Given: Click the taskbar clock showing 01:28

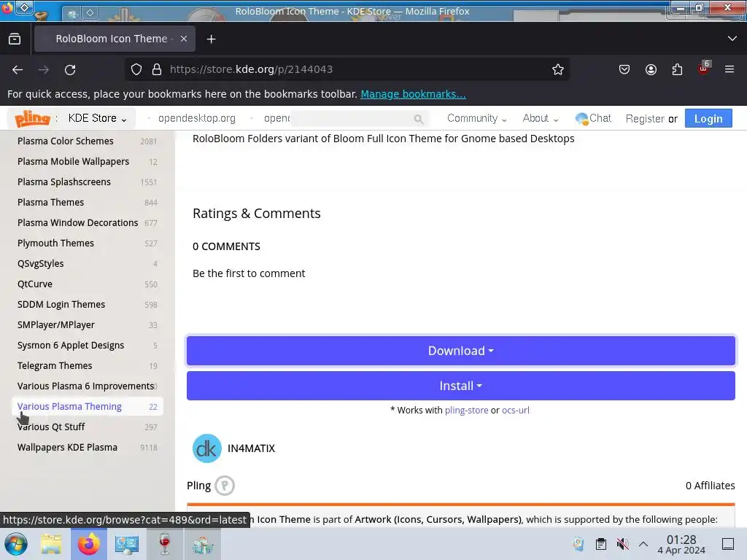Looking at the screenshot, I should (681, 544).
